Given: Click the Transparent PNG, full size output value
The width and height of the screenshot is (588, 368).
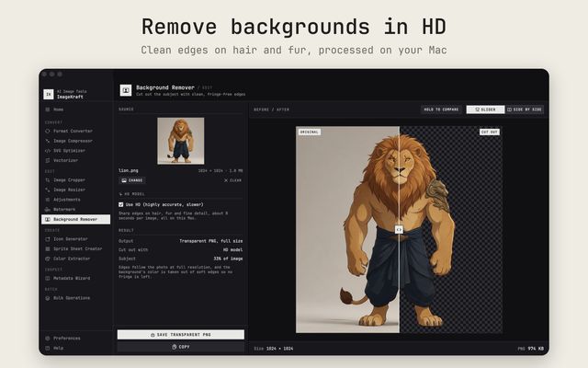Looking at the screenshot, I should (210, 241).
